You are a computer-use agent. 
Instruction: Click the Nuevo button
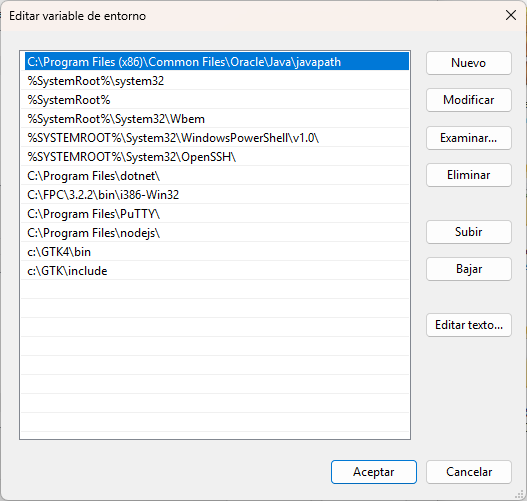tap(469, 63)
